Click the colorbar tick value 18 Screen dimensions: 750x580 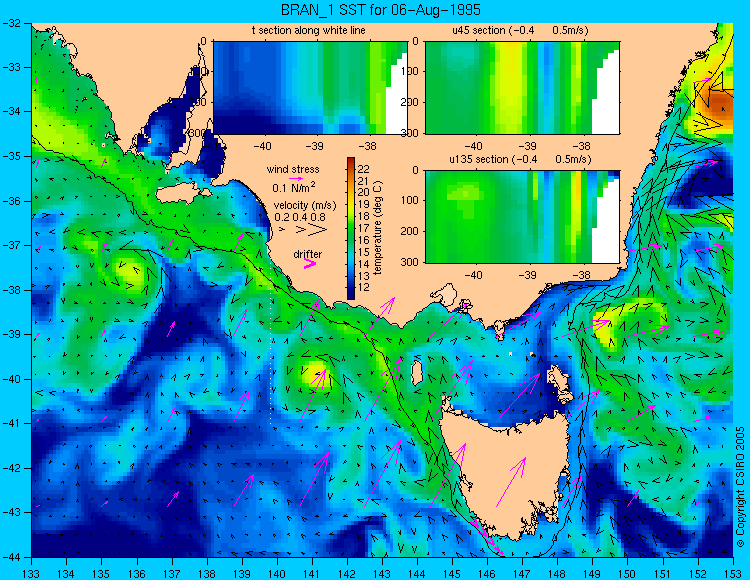[x=364, y=217]
